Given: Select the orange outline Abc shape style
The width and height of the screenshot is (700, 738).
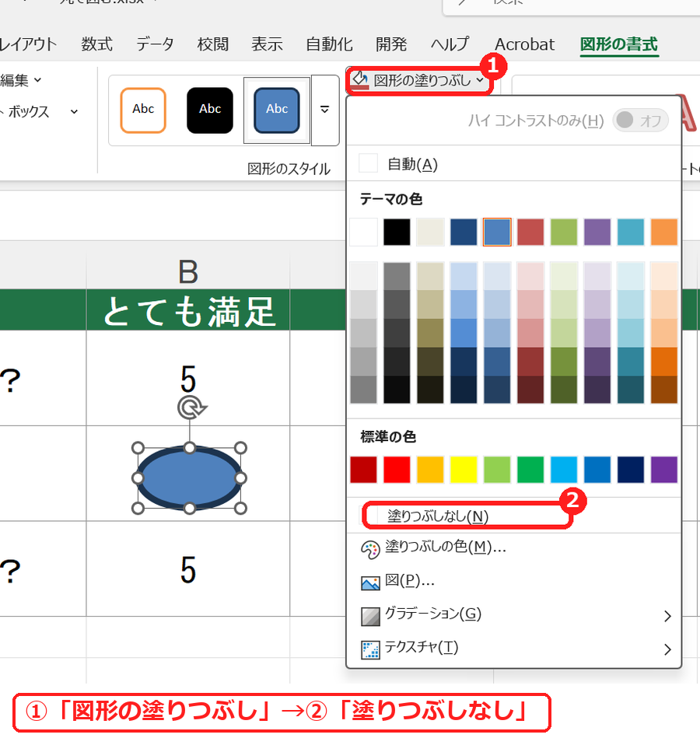Looking at the screenshot, I should 143,110.
